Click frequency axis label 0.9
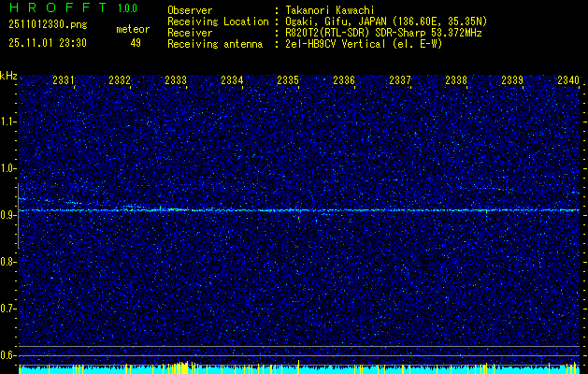 click(x=7, y=215)
